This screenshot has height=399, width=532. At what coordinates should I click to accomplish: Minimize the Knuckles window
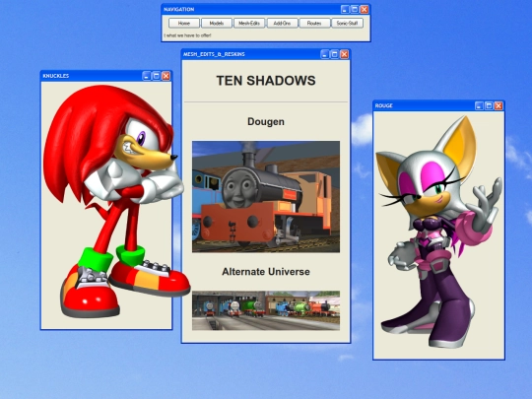147,76
